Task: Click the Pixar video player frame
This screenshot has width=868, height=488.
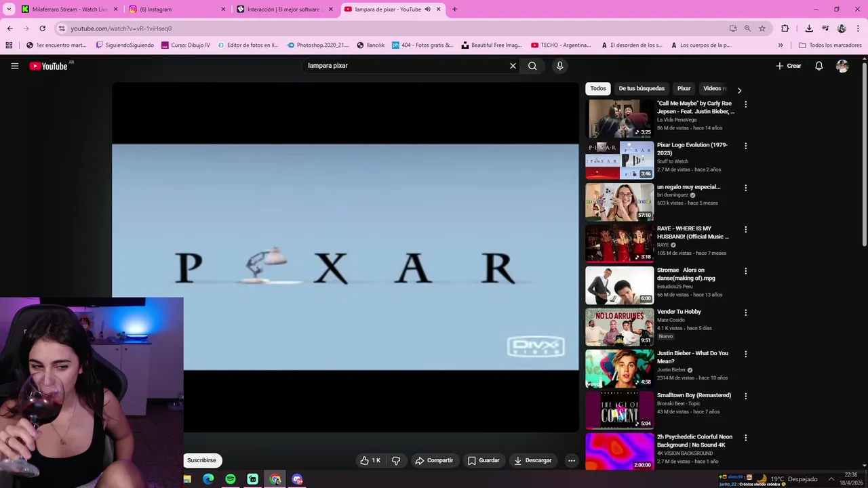Action: click(x=345, y=257)
